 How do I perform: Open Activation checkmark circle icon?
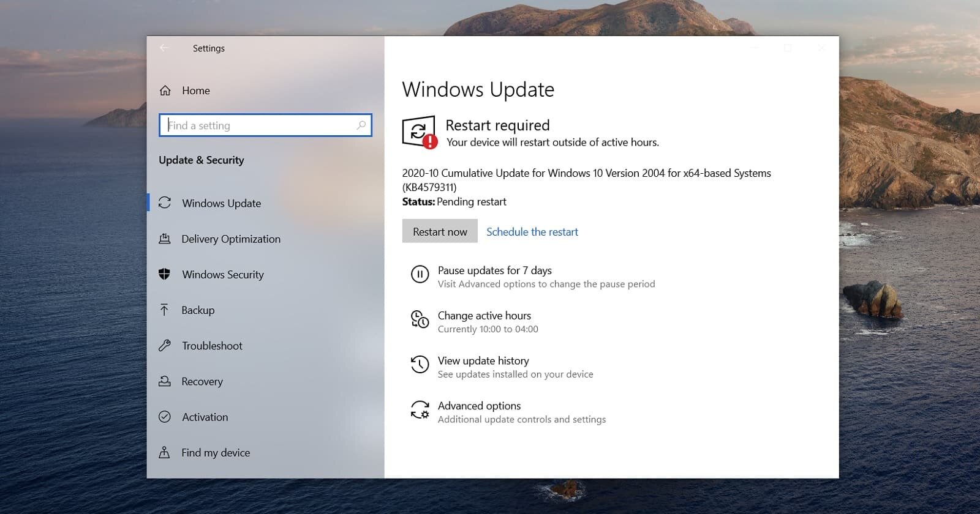(164, 417)
